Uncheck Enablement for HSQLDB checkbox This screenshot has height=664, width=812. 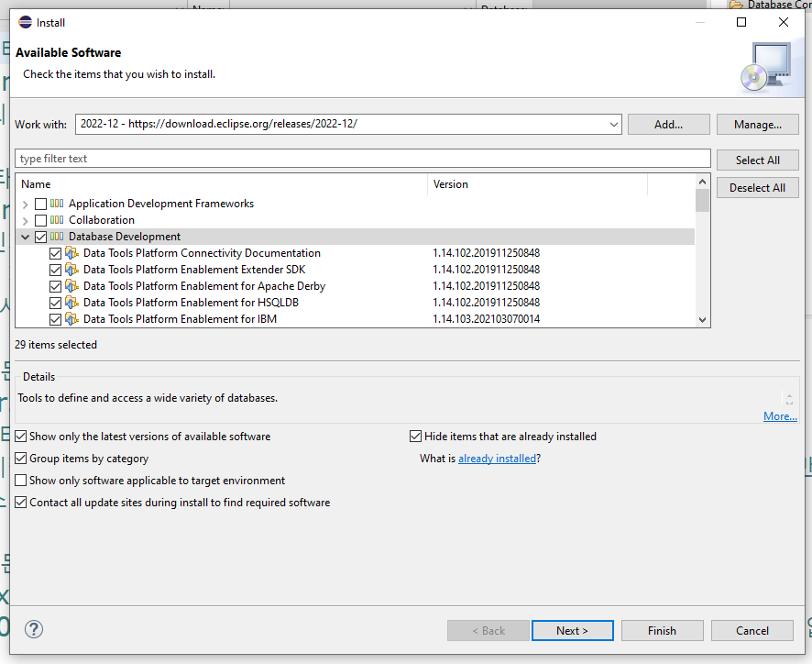coord(55,304)
